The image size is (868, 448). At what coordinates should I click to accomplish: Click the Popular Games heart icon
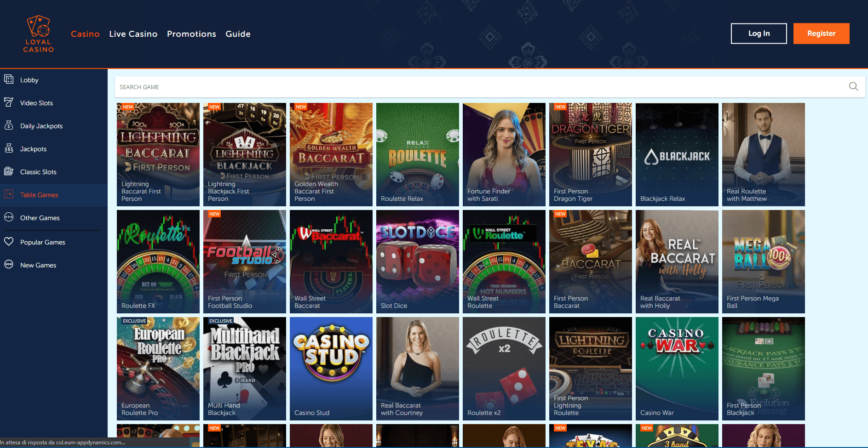click(9, 242)
